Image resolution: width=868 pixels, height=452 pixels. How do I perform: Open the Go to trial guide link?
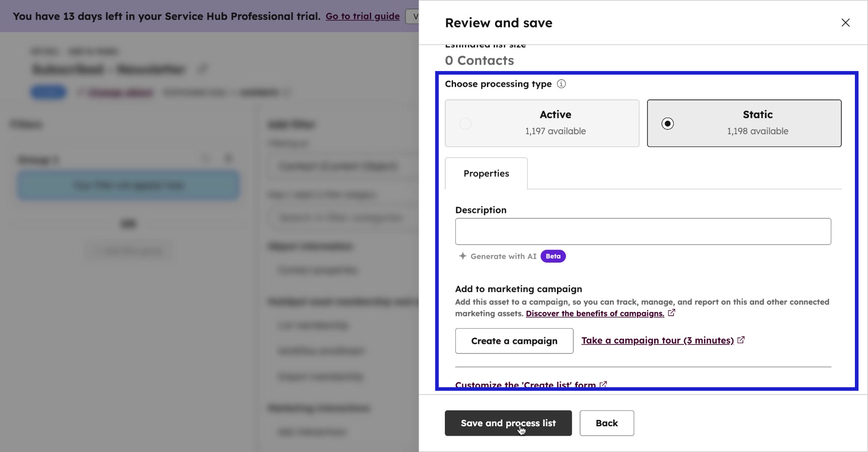pos(362,16)
